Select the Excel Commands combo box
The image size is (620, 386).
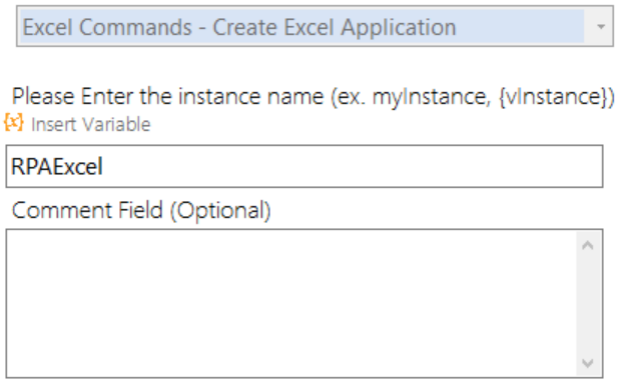tap(315, 26)
